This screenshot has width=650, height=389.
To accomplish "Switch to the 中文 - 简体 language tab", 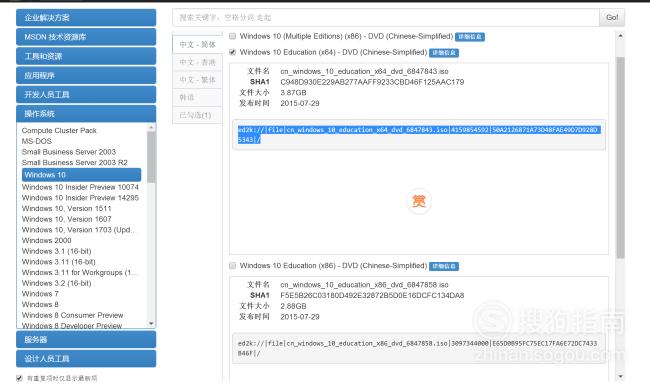I will point(197,44).
